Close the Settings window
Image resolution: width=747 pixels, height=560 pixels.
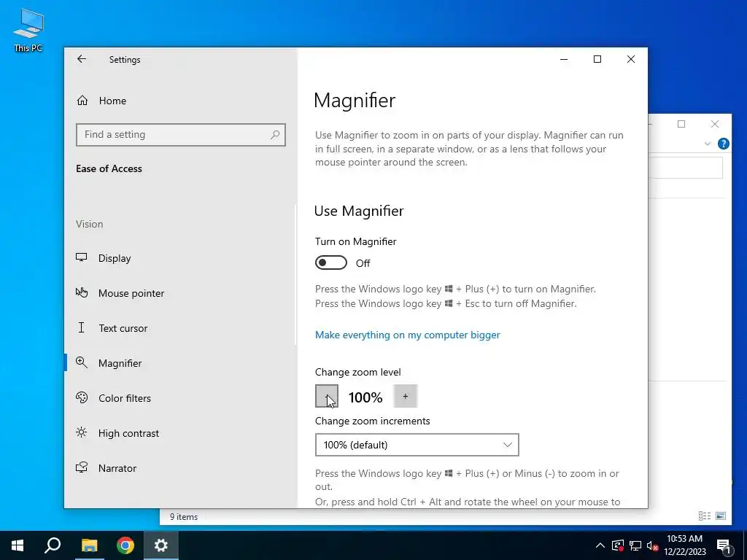point(631,59)
